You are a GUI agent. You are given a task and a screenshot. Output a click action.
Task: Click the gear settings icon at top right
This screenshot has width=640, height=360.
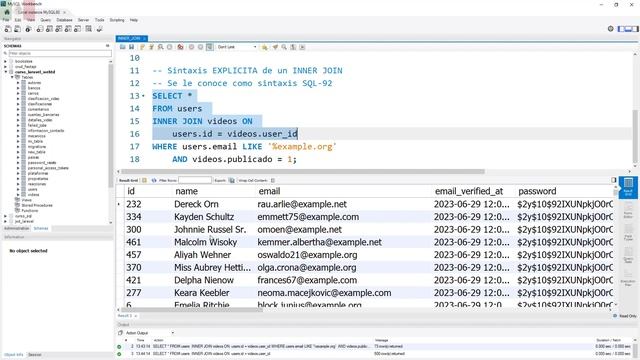point(611,29)
